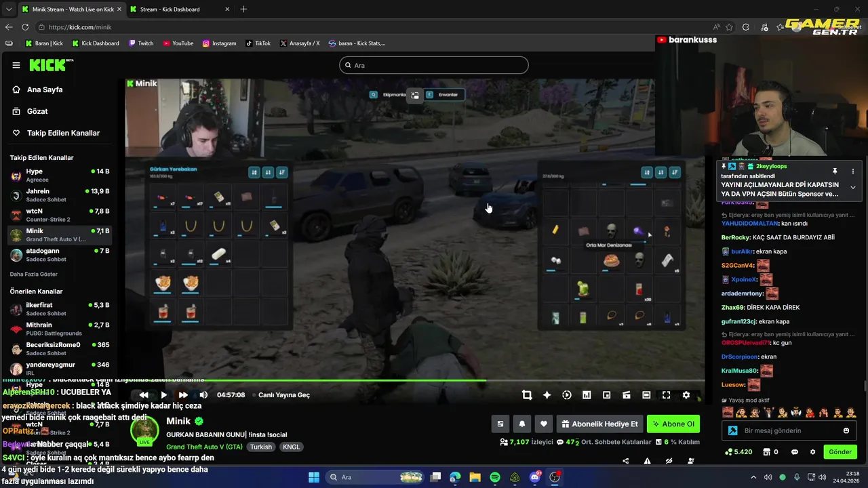Open emoji picker in chat input
This screenshot has height=488, width=868.
tap(846, 430)
